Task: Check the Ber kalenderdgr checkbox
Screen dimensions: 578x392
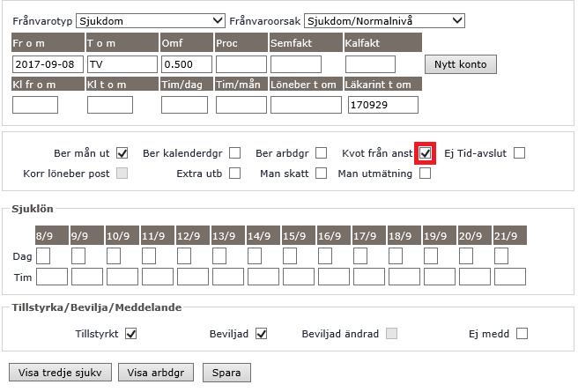Action: pos(234,153)
